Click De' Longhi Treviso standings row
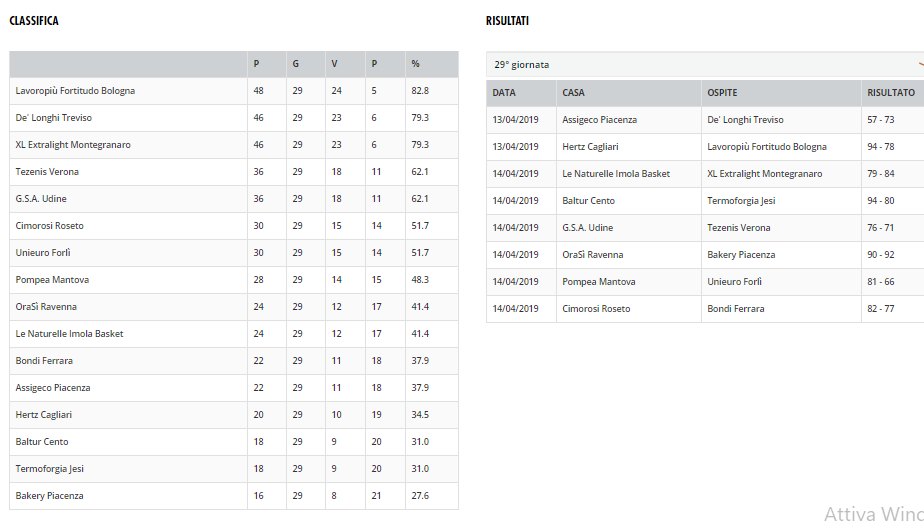The height and width of the screenshot is (527, 924). [234, 118]
